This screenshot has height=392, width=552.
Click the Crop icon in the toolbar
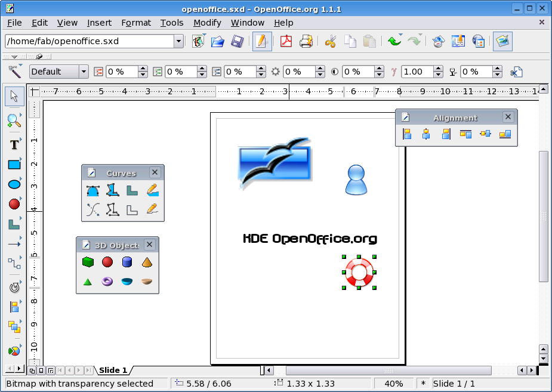coord(516,72)
